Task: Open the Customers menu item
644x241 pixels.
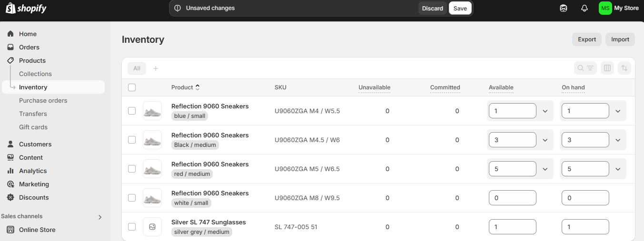Action: (x=35, y=144)
